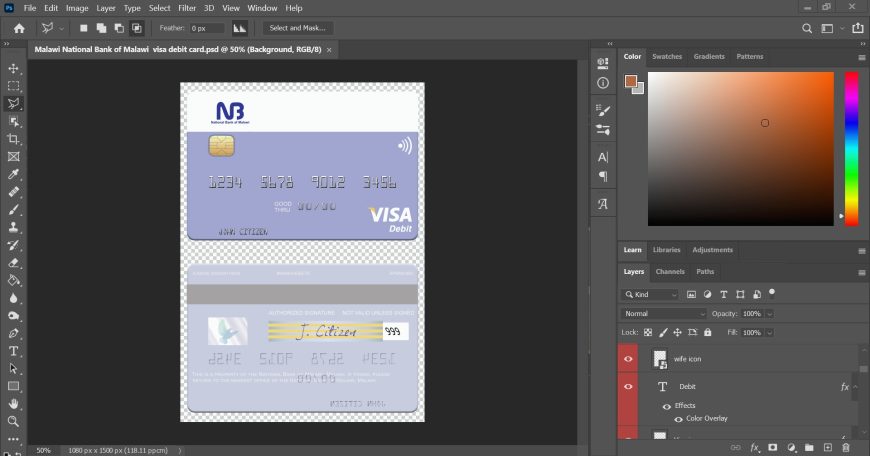Toggle lock all

707,332
